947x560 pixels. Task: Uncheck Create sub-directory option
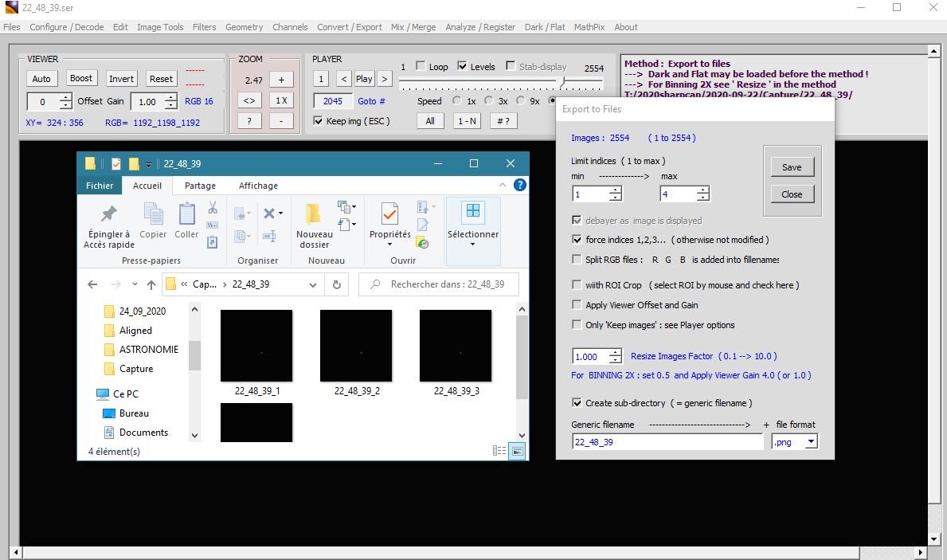click(x=577, y=403)
